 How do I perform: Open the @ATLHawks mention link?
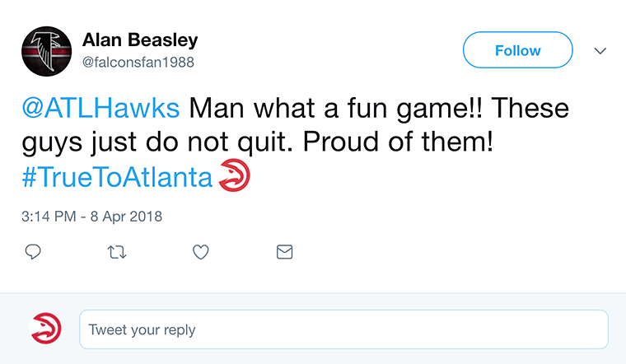(100, 108)
